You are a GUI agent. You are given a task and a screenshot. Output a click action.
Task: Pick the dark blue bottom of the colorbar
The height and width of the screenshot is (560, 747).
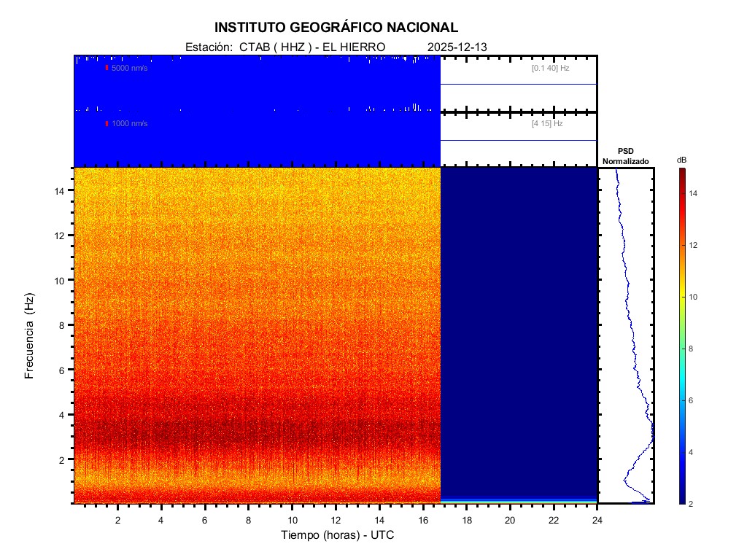(681, 499)
